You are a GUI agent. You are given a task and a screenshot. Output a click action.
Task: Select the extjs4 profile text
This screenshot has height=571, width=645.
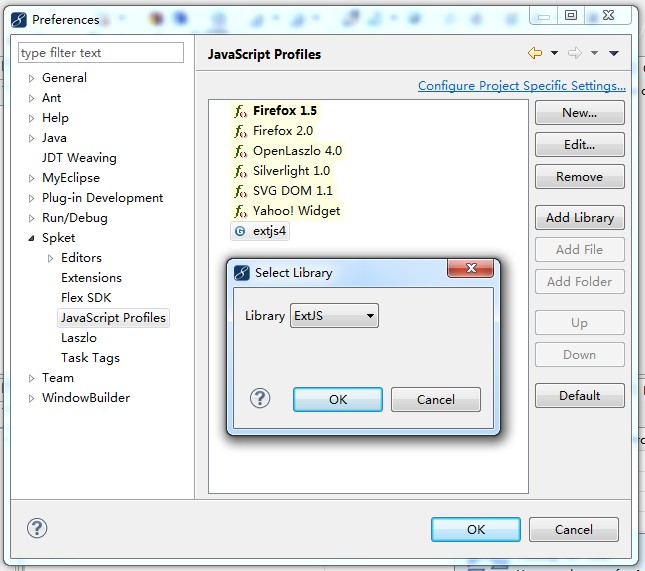(269, 231)
